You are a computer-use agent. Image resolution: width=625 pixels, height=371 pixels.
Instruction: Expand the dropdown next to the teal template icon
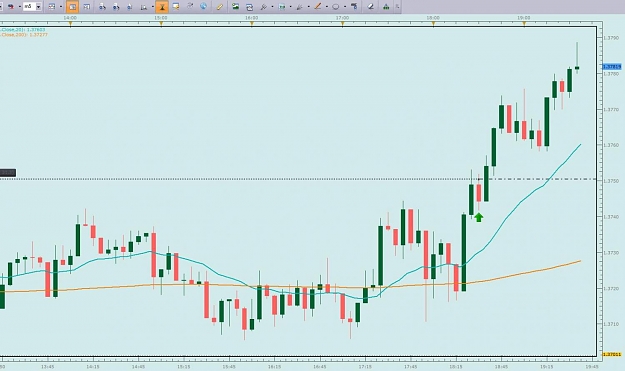[x=291, y=6]
